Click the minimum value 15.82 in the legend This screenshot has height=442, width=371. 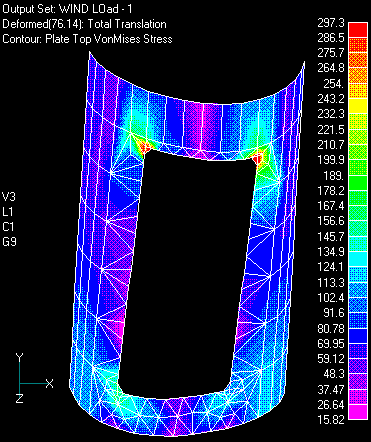[x=330, y=419]
